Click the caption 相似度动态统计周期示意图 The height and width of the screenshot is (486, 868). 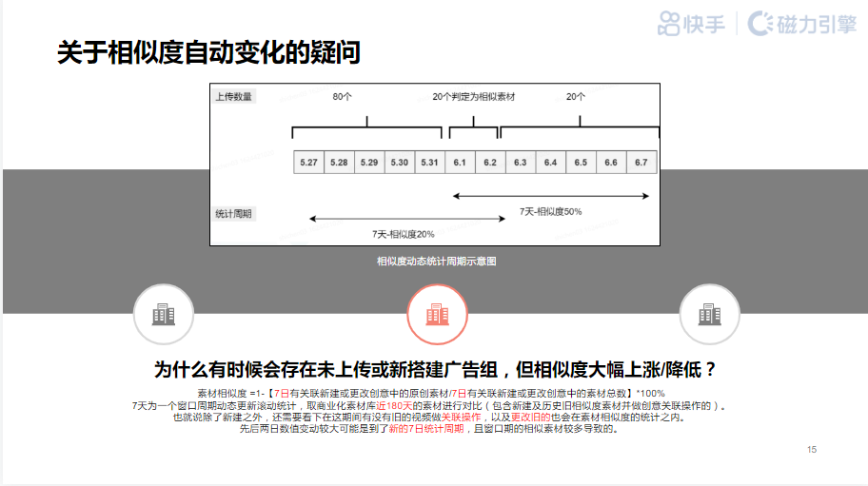tap(436, 261)
